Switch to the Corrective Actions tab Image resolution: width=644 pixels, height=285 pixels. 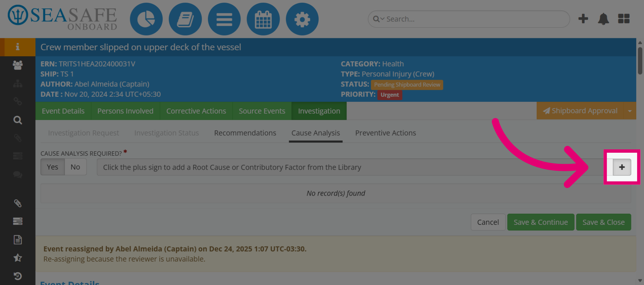tap(196, 111)
